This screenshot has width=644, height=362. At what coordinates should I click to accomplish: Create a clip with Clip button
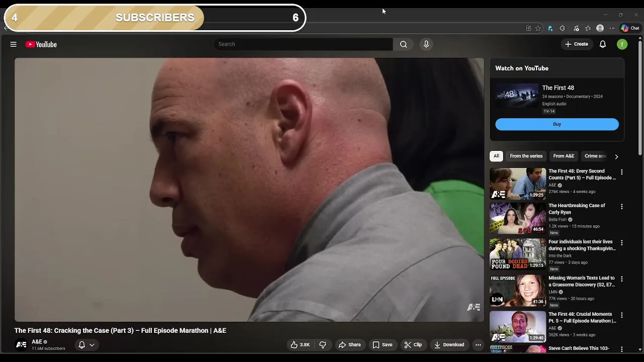point(413,345)
